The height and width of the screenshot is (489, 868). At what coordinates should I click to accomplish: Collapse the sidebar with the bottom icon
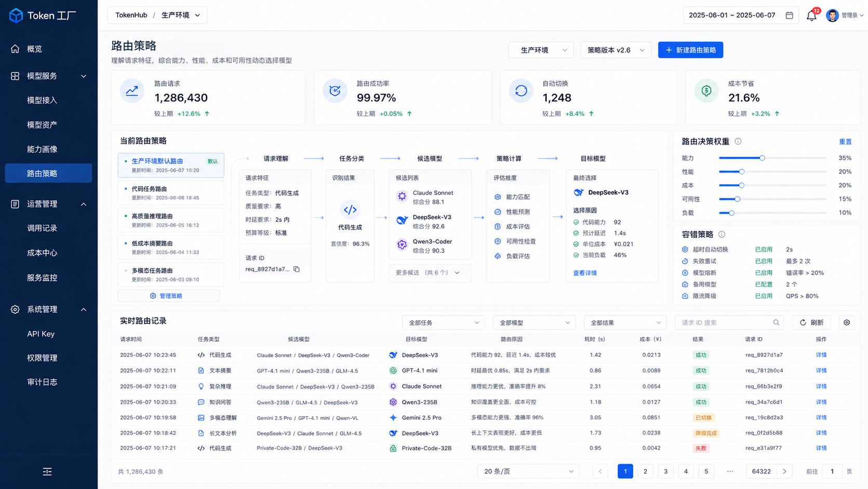[47, 472]
